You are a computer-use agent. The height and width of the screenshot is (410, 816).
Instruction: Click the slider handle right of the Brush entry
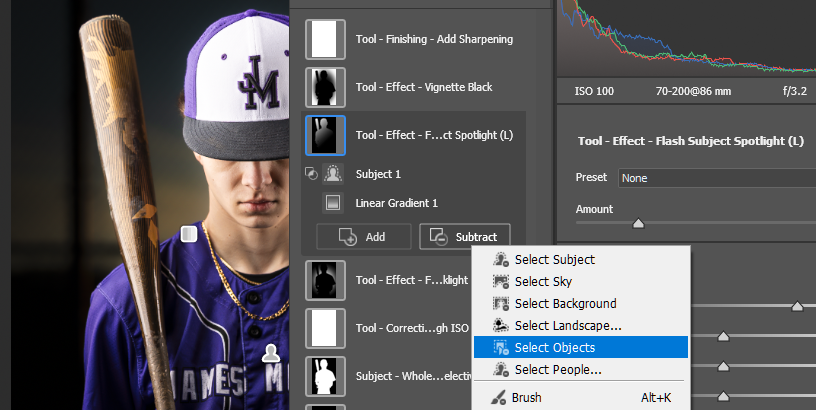point(723,397)
